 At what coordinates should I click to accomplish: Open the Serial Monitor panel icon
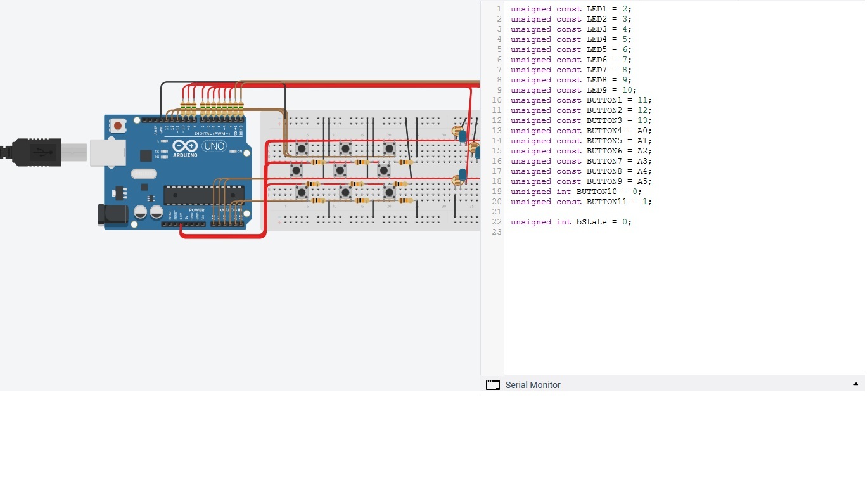[x=493, y=385]
